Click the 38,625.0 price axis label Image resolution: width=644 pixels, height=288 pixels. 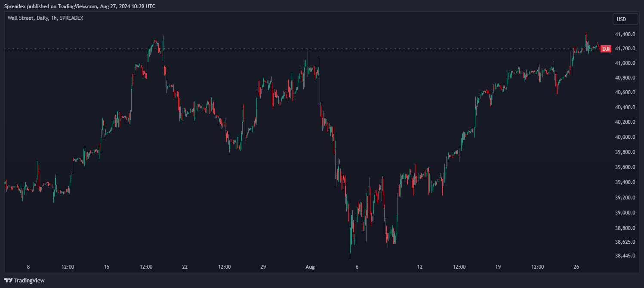(626, 242)
